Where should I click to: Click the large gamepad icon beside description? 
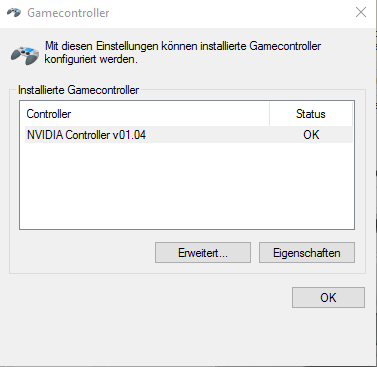[x=25, y=55]
